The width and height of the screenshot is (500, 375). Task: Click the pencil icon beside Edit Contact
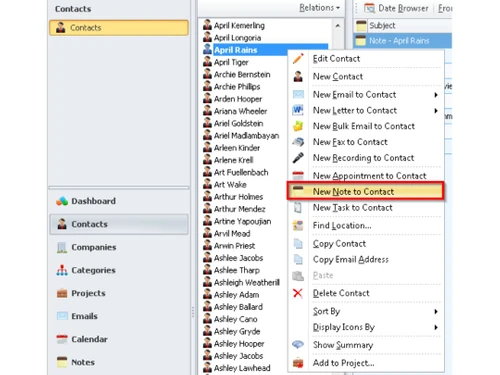click(x=298, y=59)
